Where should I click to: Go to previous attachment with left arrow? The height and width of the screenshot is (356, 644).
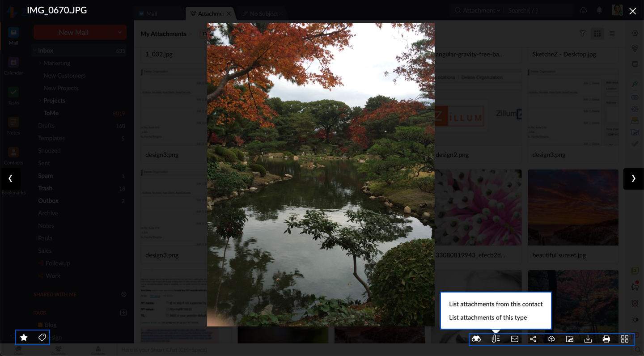point(10,178)
